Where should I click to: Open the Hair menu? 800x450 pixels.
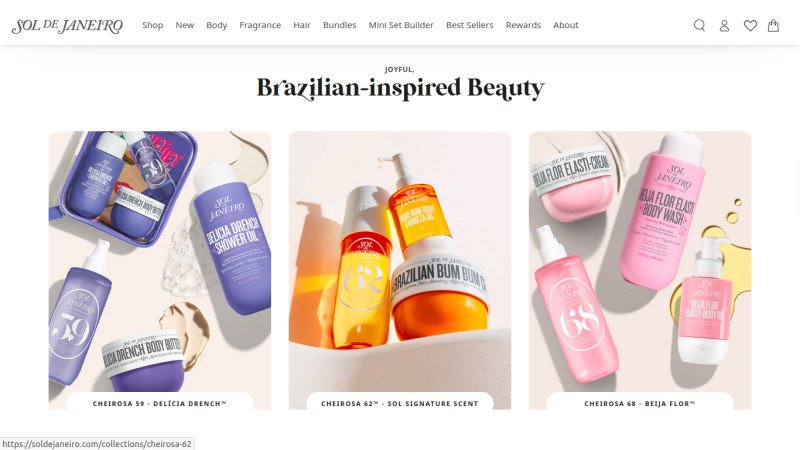(x=302, y=25)
